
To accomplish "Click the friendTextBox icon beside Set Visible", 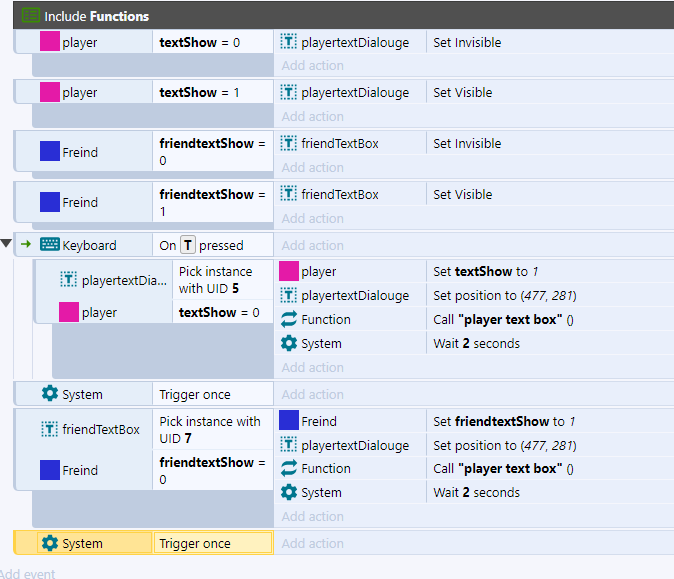I will 289,195.
